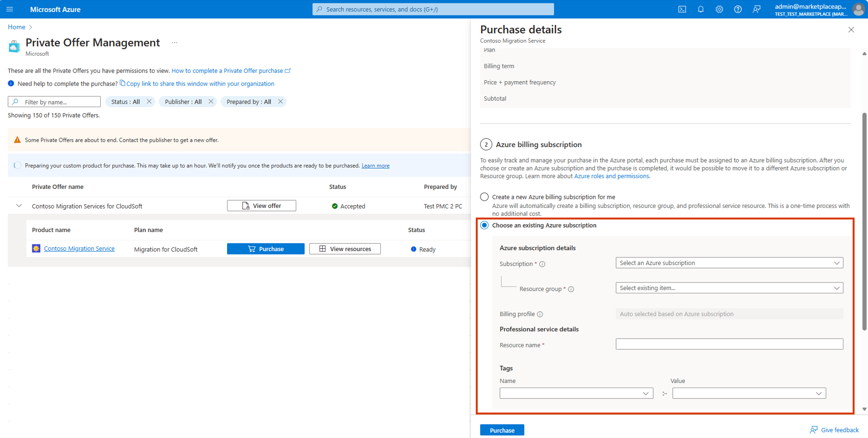868x438 pixels.
Task: Open the portal settings gear
Action: tap(719, 9)
